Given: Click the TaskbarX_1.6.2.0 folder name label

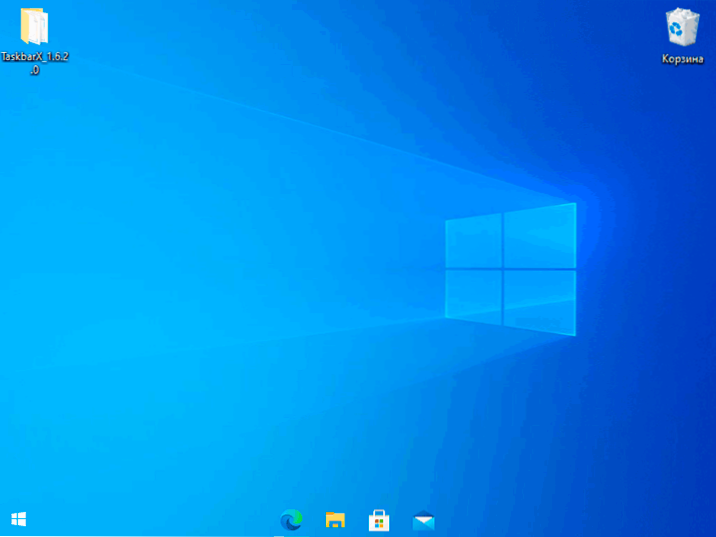Looking at the screenshot, I should pyautogui.click(x=35, y=63).
